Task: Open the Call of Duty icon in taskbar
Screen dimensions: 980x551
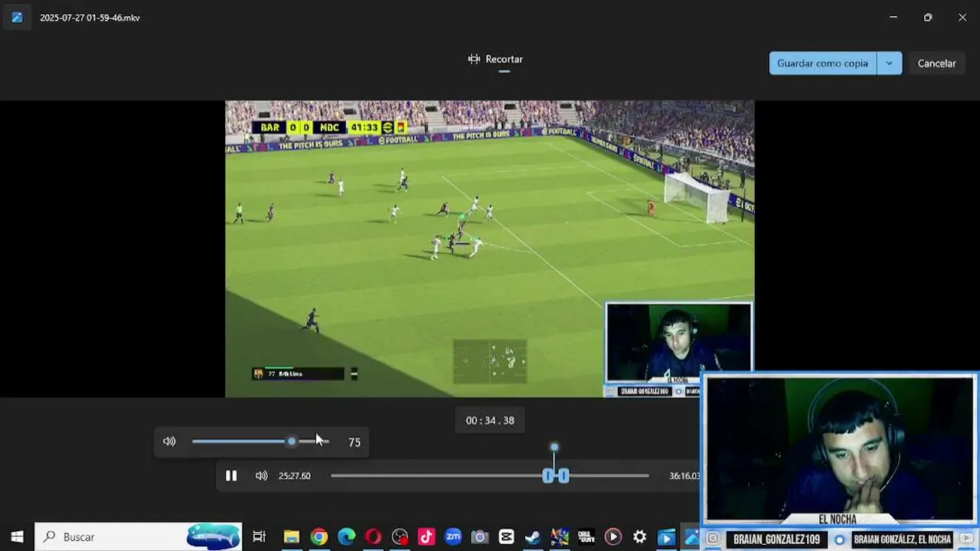Action: (x=586, y=537)
